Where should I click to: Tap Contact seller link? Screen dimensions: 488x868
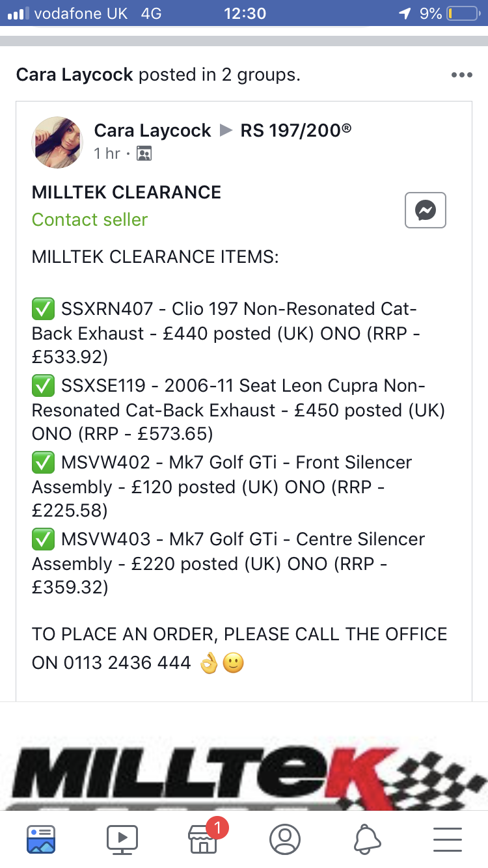click(90, 220)
